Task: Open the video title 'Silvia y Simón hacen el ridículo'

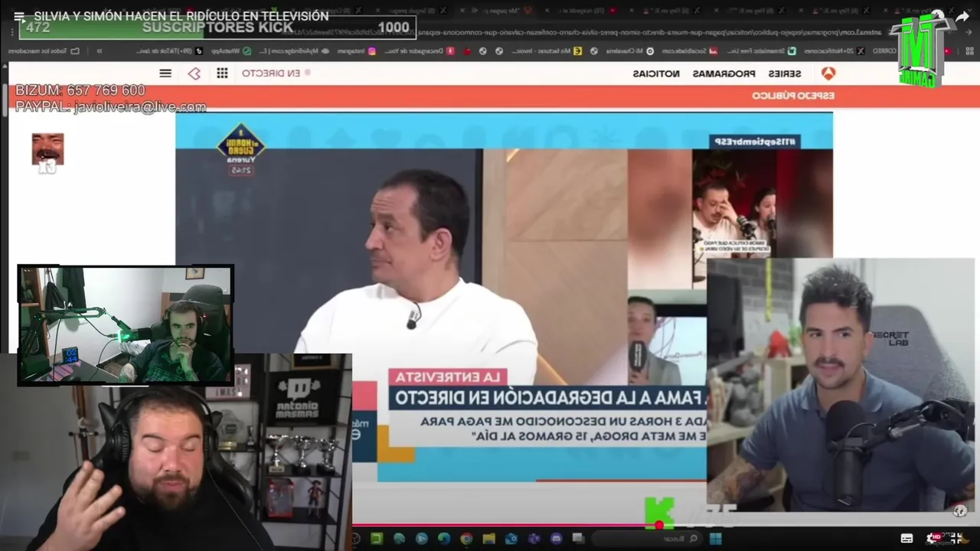Action: [x=181, y=16]
